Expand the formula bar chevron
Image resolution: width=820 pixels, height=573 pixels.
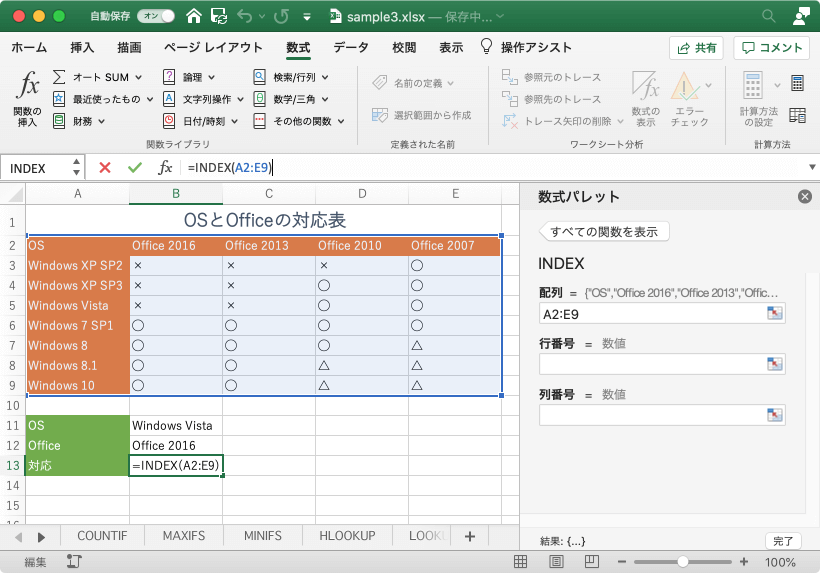click(812, 167)
